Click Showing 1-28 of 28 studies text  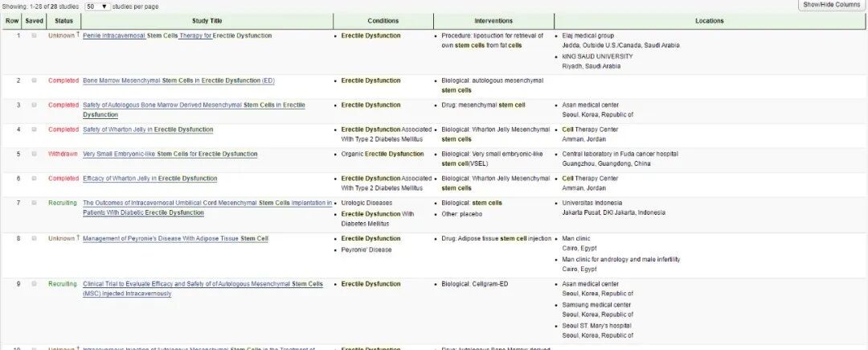[41, 6]
